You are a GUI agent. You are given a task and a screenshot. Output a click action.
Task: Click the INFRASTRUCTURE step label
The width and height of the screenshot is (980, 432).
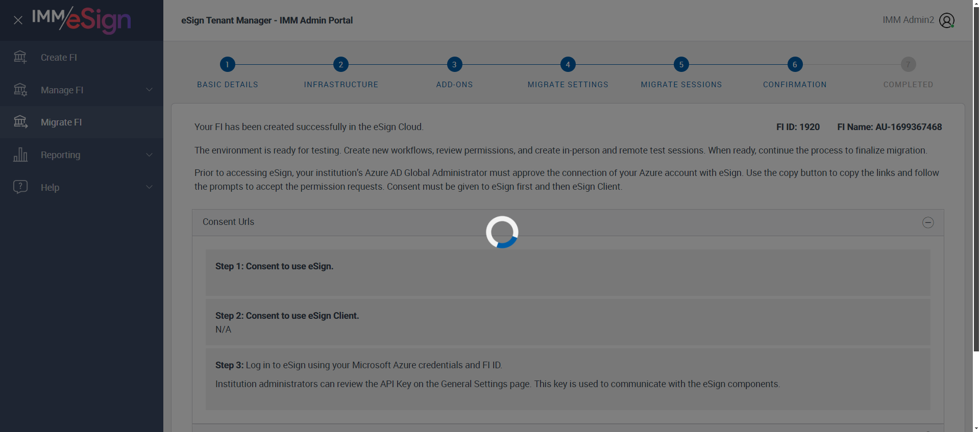point(341,85)
